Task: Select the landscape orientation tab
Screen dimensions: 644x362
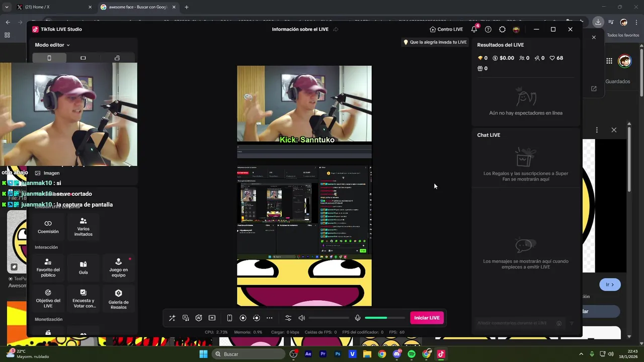Action: click(83, 58)
